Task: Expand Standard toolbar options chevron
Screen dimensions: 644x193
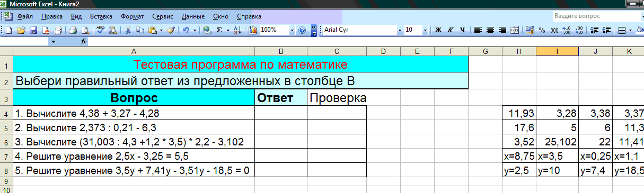Action: pos(314,30)
